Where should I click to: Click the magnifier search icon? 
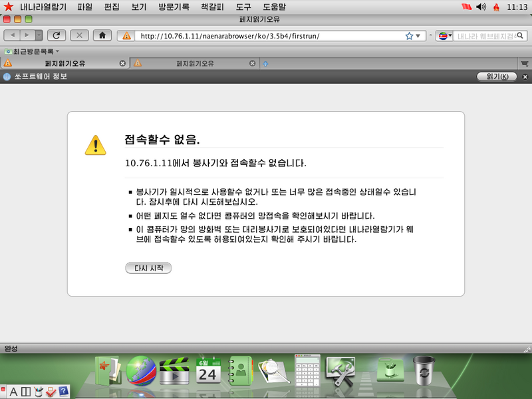pyautogui.click(x=521, y=36)
